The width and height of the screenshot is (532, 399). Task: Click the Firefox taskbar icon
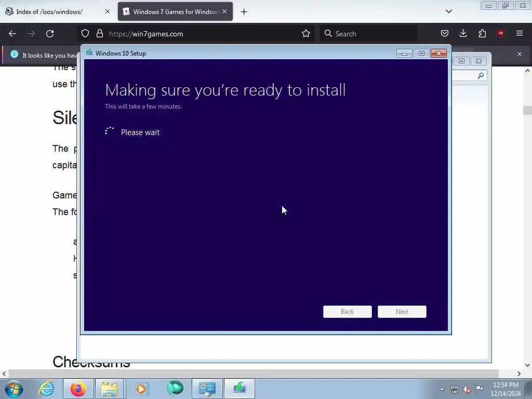click(x=78, y=389)
